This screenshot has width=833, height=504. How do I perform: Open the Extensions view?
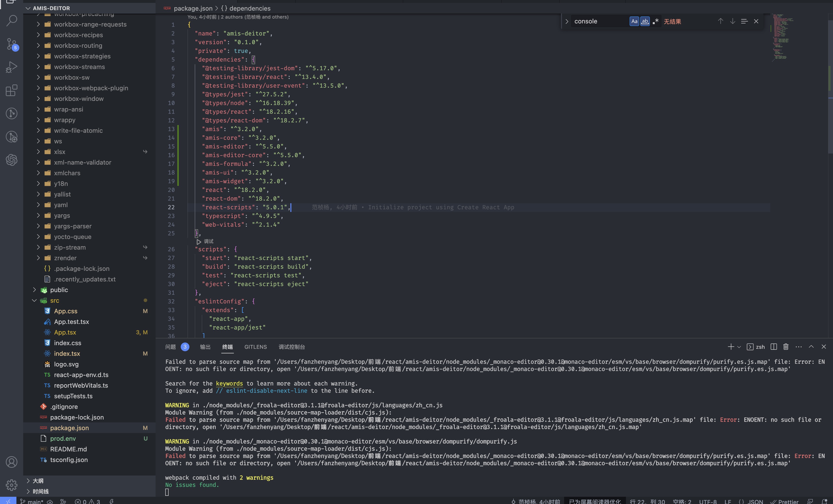[x=12, y=90]
